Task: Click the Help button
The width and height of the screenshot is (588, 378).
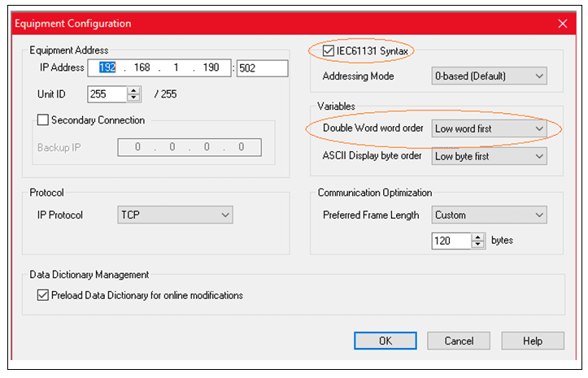Action: [533, 341]
